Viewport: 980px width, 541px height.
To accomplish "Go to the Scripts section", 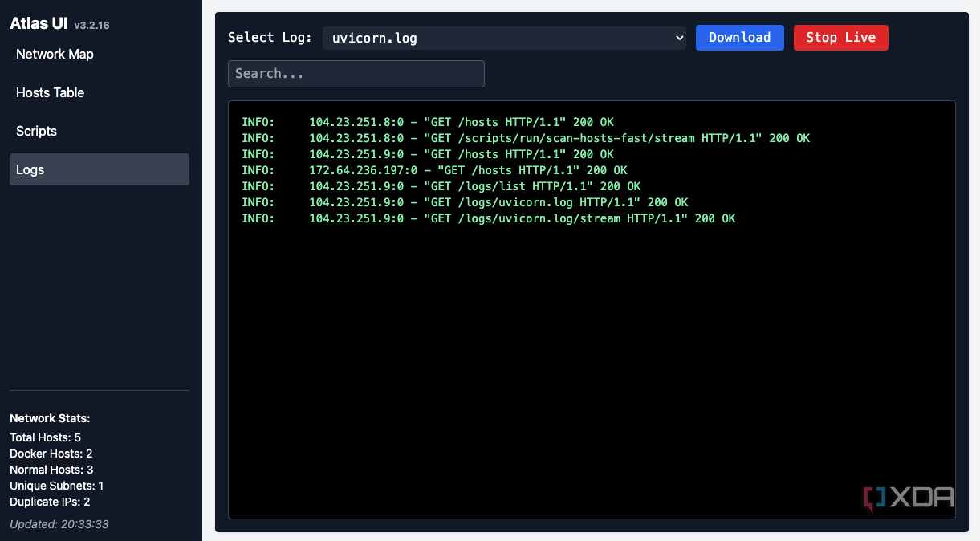I will pyautogui.click(x=100, y=131).
